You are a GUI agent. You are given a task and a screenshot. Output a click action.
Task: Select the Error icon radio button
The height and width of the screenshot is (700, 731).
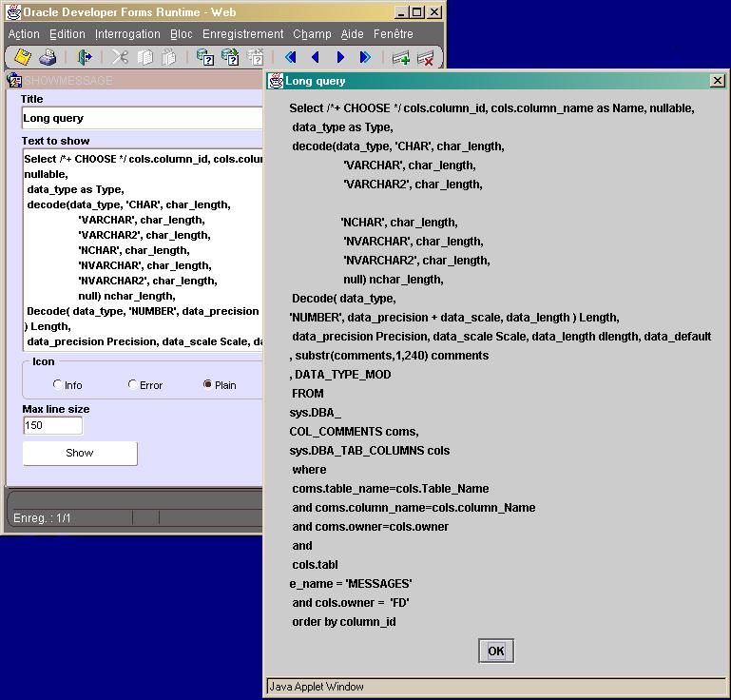pyautogui.click(x=132, y=385)
